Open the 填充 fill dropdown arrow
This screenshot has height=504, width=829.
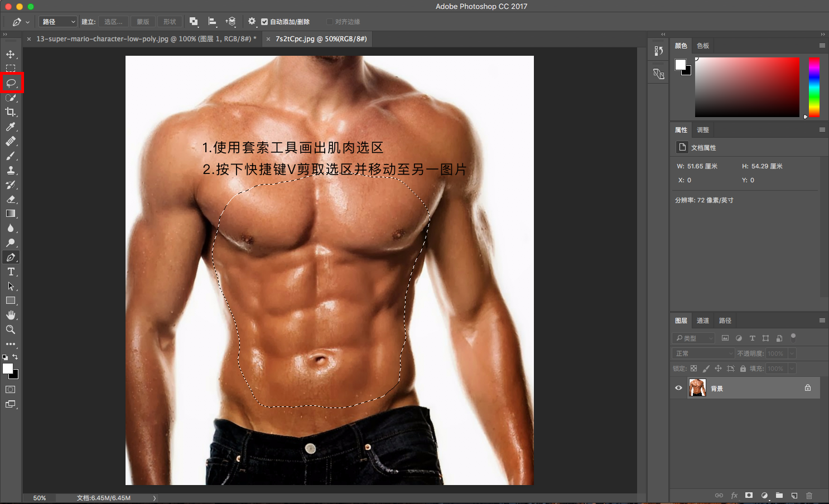pos(792,369)
